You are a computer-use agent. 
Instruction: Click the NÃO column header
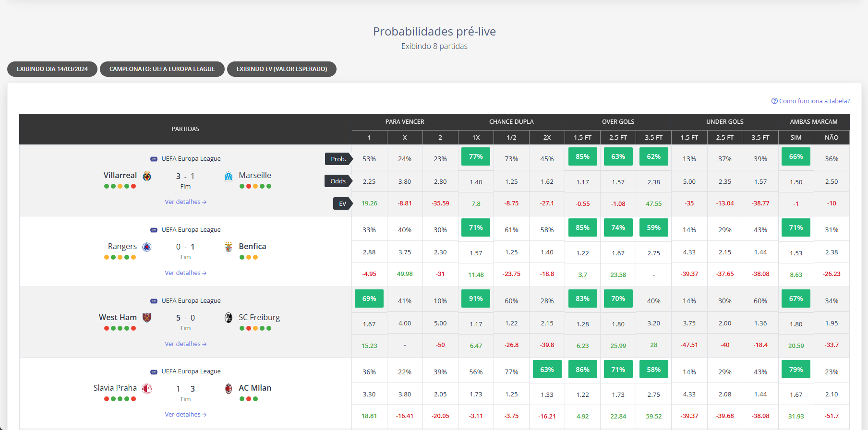[x=832, y=138]
